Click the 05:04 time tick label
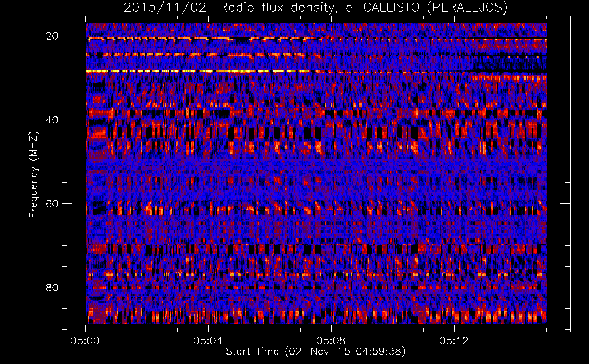Image resolution: width=589 pixels, height=364 pixels. click(x=208, y=341)
